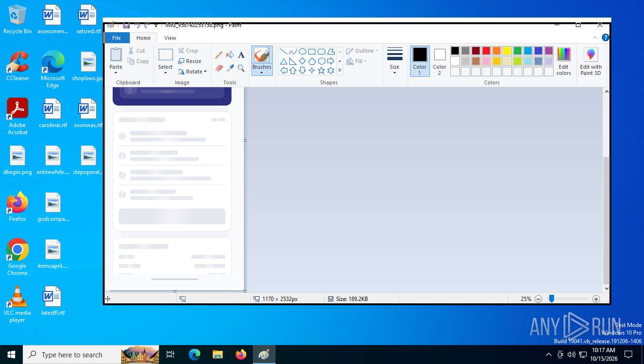Click the zoom slider handle
This screenshot has height=364, width=644.
click(552, 299)
